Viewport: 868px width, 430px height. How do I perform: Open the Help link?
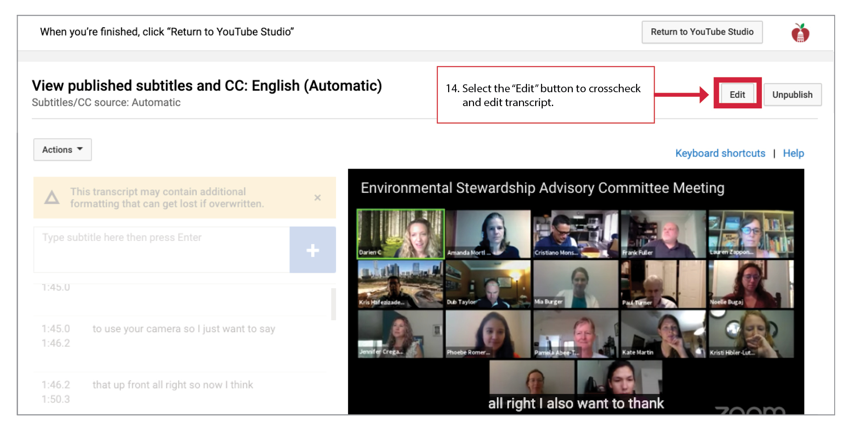click(x=793, y=153)
